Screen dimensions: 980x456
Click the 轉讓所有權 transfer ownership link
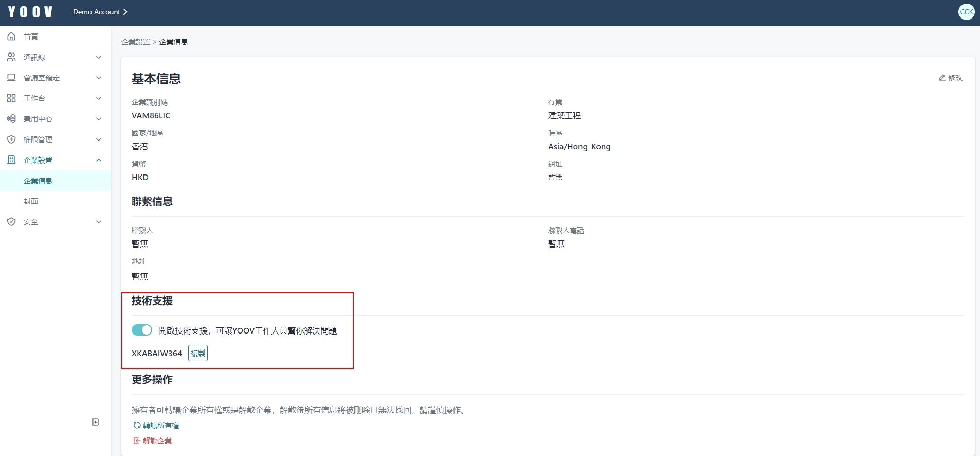[x=156, y=425]
